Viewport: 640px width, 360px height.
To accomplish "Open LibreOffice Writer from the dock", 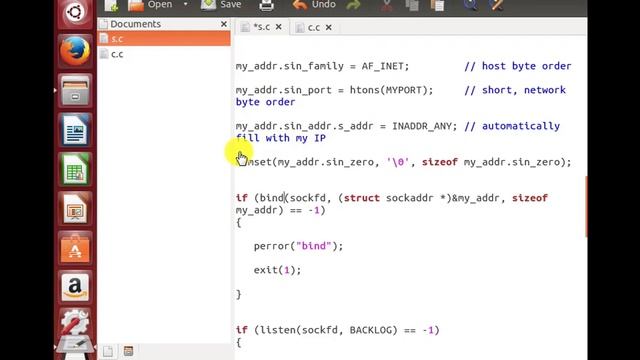I will pos(75,130).
